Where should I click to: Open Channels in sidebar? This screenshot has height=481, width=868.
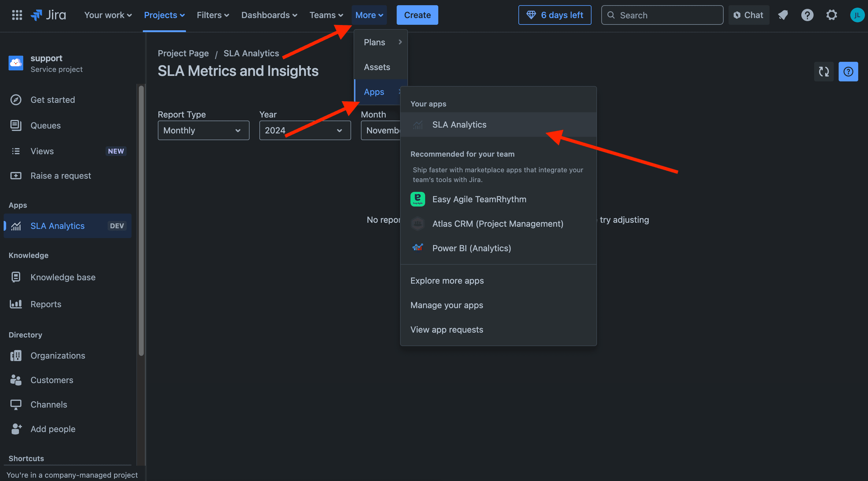67,405
